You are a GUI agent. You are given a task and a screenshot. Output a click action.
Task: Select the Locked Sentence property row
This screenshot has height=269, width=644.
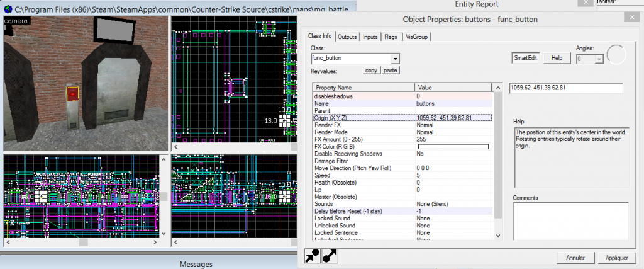402,233
